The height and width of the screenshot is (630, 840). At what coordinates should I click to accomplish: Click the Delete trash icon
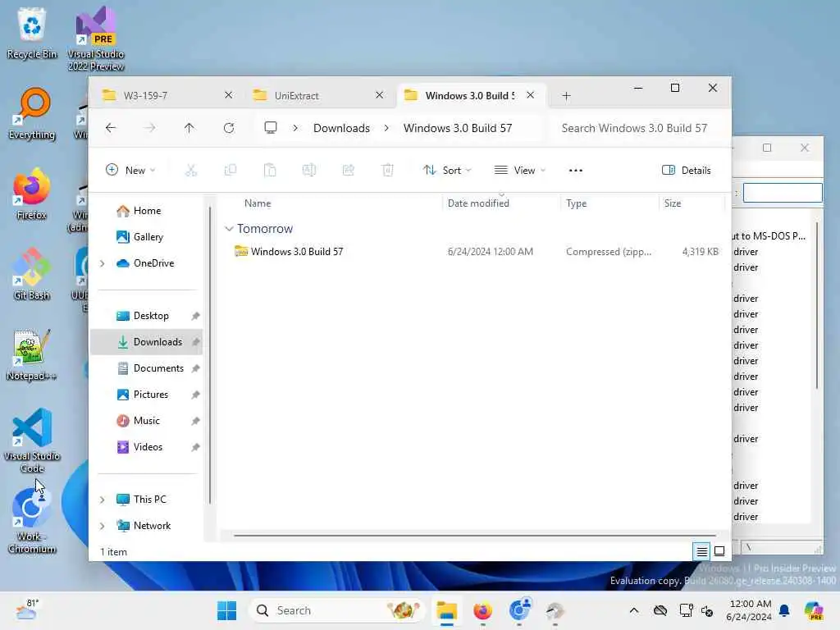[x=388, y=171]
